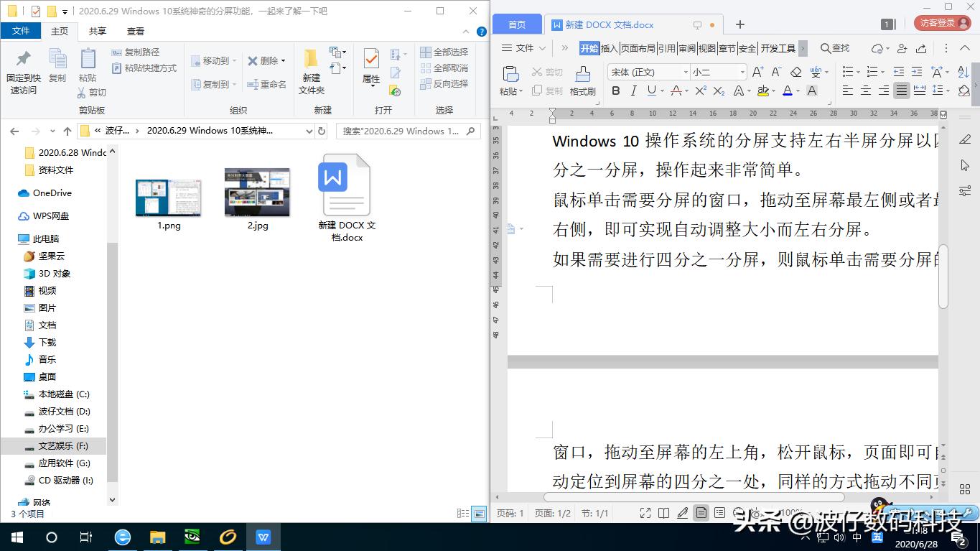
Task: Launch WPS Office from the taskbar
Action: (x=263, y=537)
